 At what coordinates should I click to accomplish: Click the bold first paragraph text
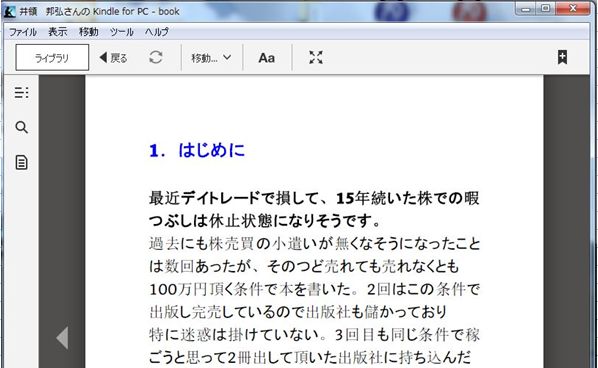314,209
